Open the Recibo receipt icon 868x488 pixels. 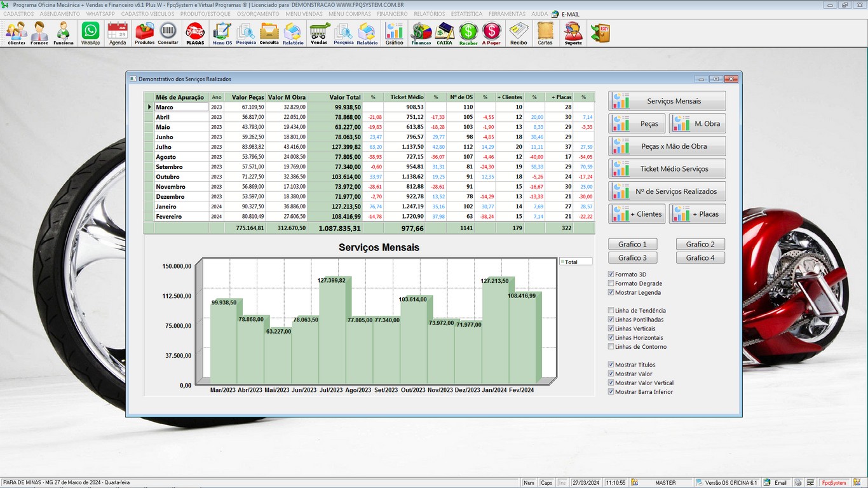tap(519, 33)
